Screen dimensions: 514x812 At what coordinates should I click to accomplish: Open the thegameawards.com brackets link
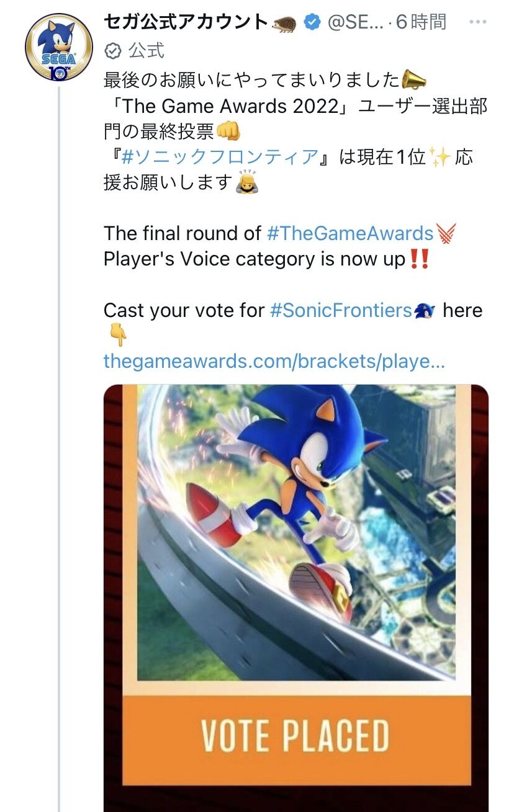click(x=274, y=362)
